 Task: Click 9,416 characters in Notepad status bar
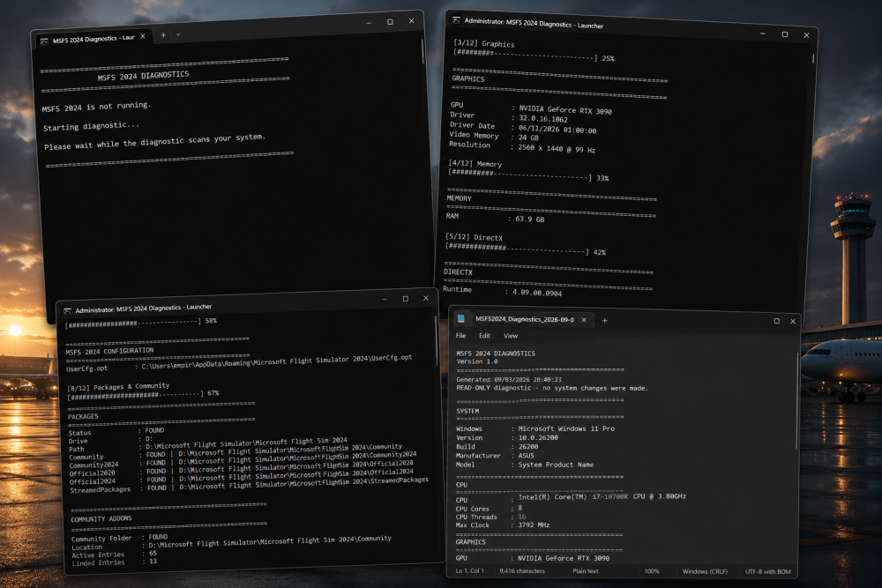click(x=522, y=570)
